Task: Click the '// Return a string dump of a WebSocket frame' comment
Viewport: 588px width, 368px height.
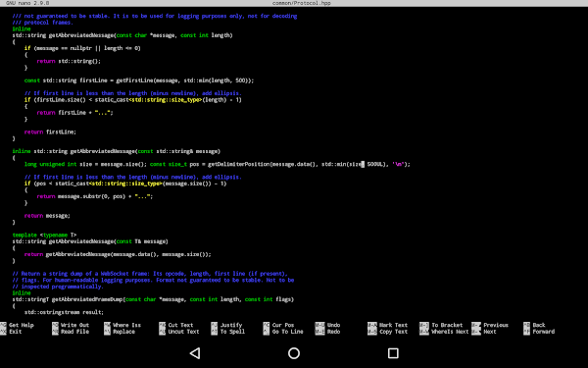Action: (150, 274)
